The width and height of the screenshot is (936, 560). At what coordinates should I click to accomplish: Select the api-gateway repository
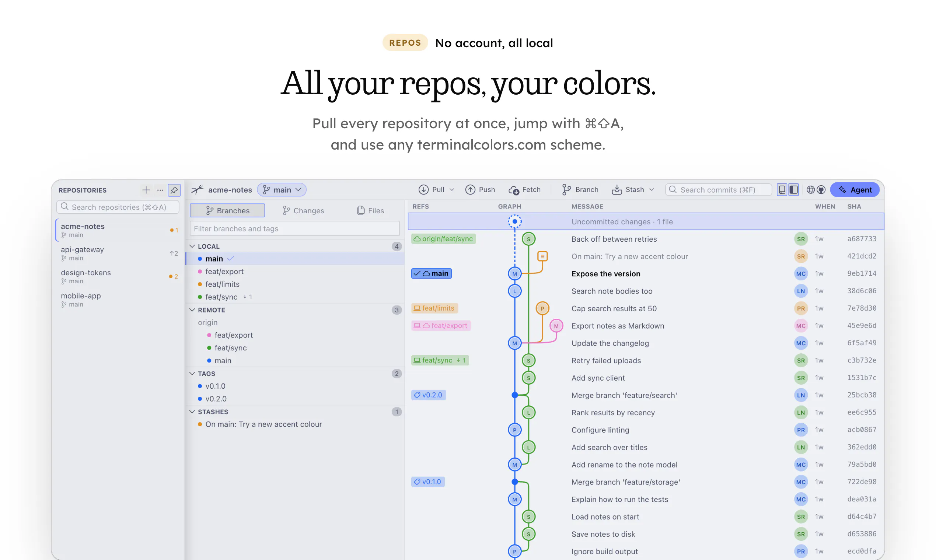click(118, 253)
